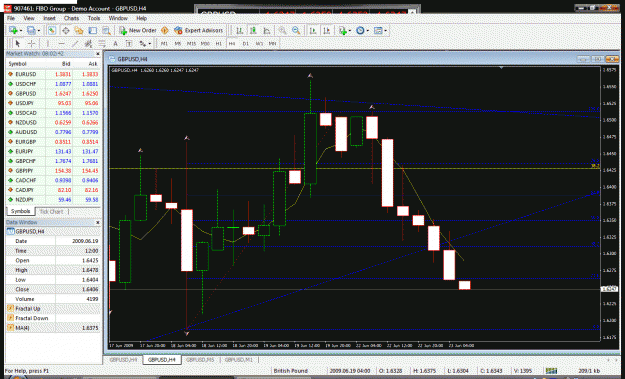Expand the Periods clock dropdown arrow
625x379 pixels.
[368, 31]
